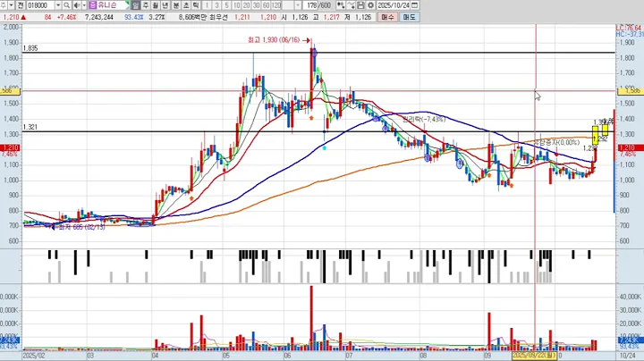
Task: Click the red 1,210 price tag on right axis
Action: tap(630, 147)
